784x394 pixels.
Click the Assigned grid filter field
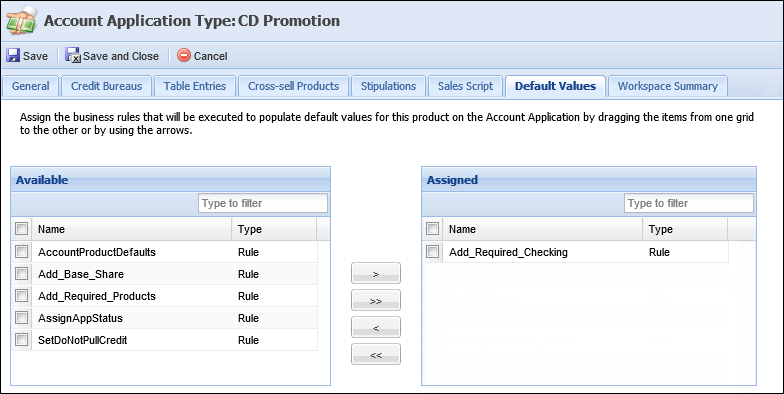pos(689,203)
